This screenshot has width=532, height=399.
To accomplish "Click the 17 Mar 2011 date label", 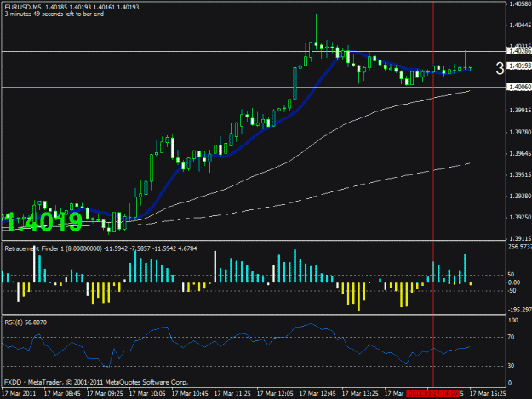I will point(19,394).
